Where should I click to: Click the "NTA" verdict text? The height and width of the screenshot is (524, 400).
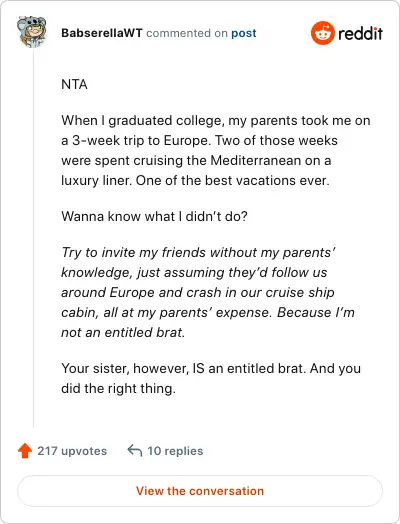[x=74, y=84]
